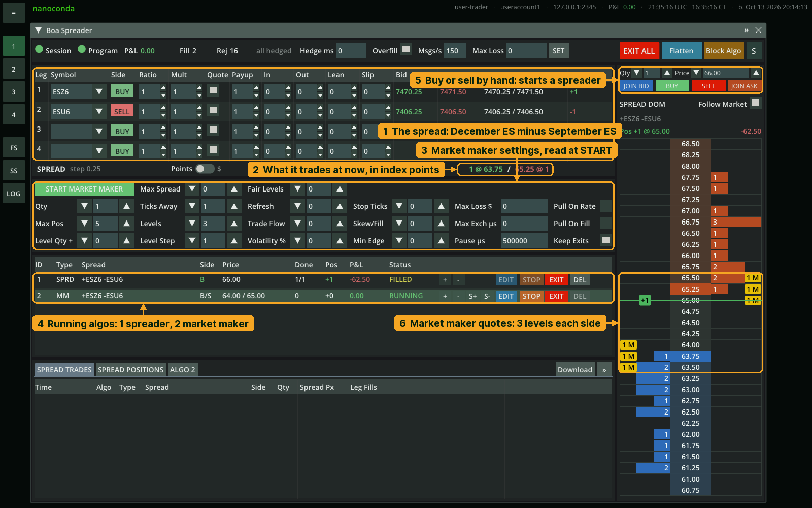Increase Levels value with up arrow
Image resolution: width=812 pixels, height=508 pixels.
coord(234,224)
